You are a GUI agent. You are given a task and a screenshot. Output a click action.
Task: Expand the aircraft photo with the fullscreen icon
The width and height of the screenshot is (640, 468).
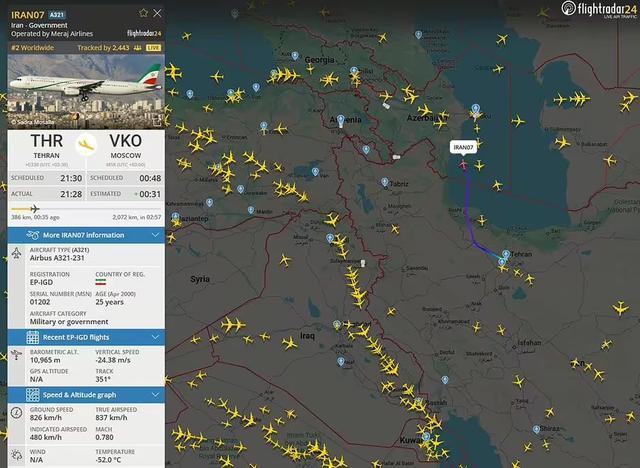click(x=157, y=121)
